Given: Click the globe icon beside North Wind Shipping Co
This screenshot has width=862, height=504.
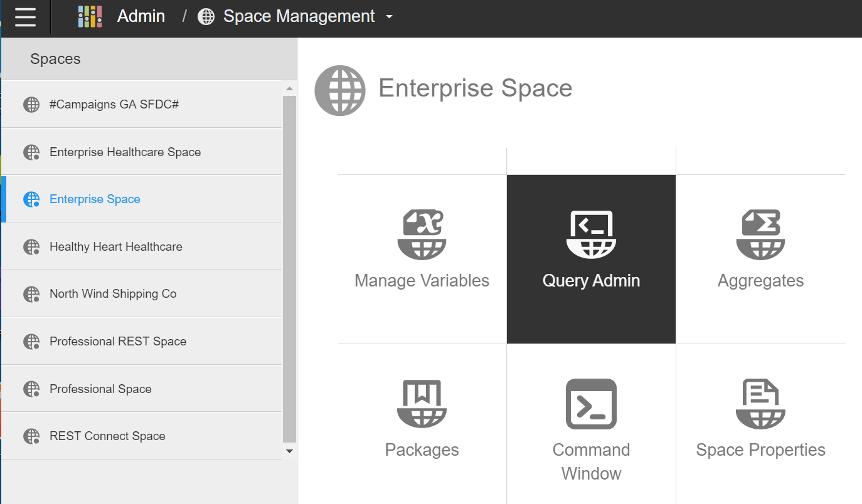Looking at the screenshot, I should pyautogui.click(x=31, y=294).
